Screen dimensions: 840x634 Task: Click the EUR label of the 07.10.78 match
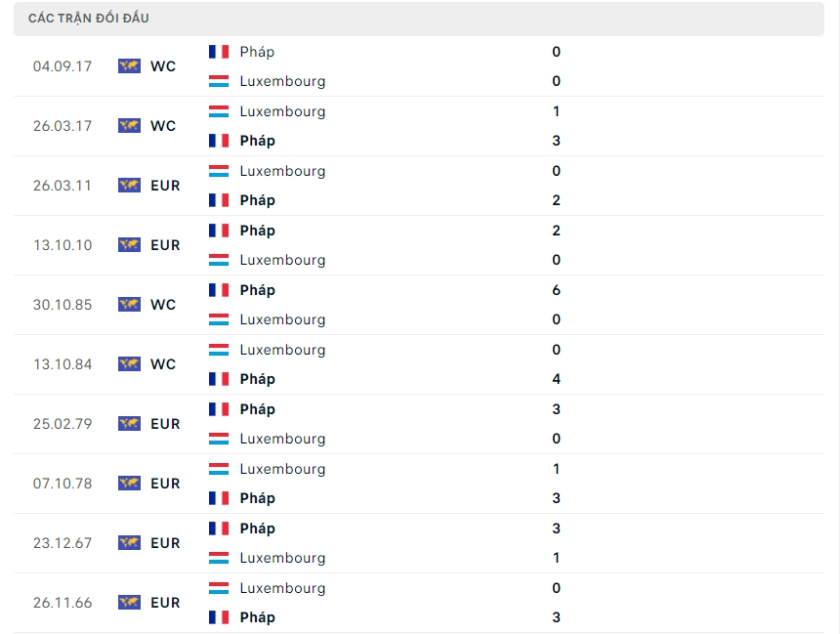tap(165, 484)
